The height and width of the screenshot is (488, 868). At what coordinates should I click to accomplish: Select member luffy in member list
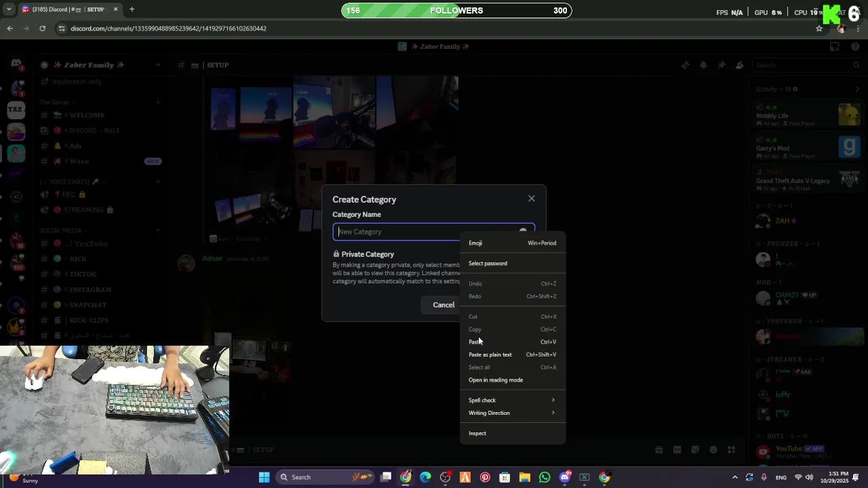click(807, 394)
